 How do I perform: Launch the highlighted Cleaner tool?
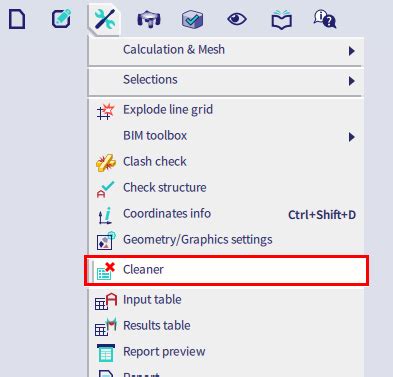click(x=226, y=270)
